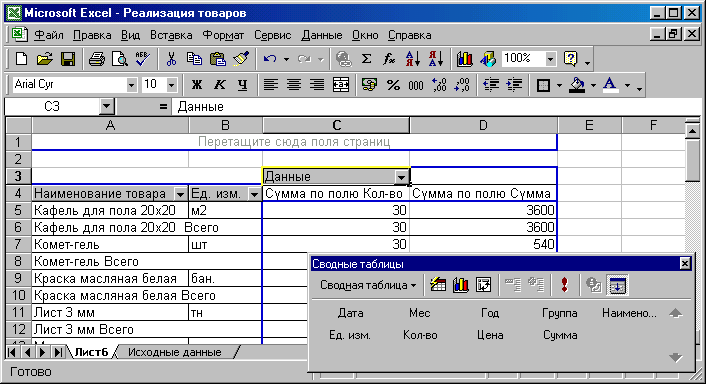Click the Insert Hyperlink globe icon
The height and width of the screenshot is (384, 706).
click(344, 59)
